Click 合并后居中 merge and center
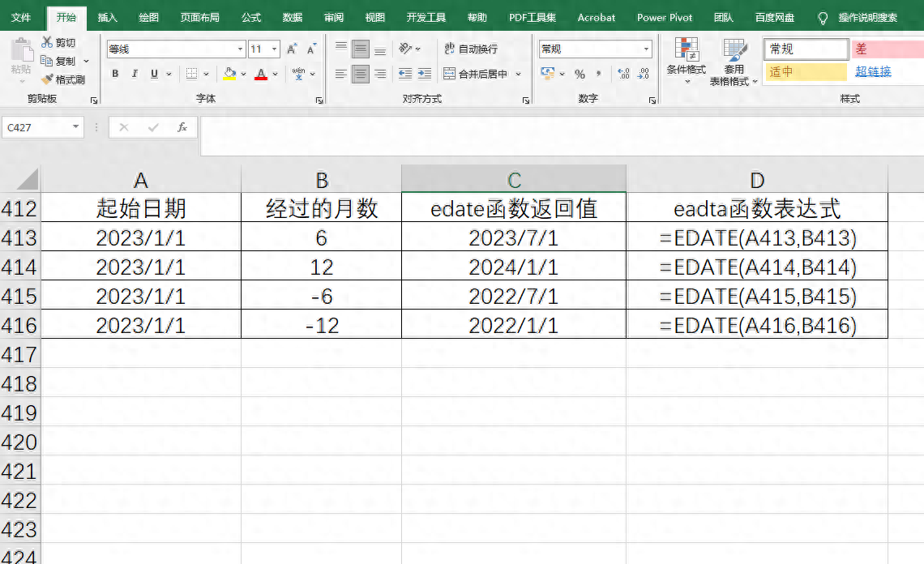The width and height of the screenshot is (924, 564). pos(476,74)
